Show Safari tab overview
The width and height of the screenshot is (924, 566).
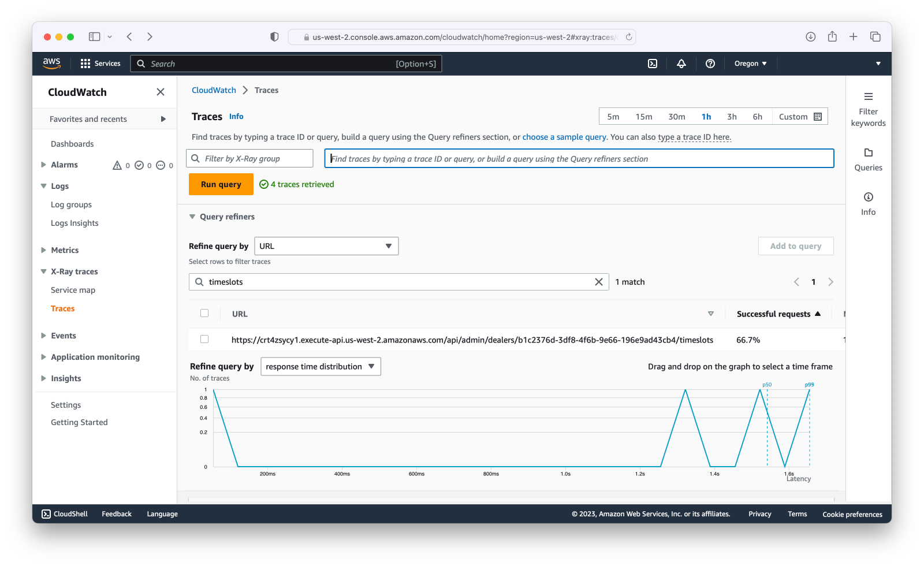pos(875,36)
